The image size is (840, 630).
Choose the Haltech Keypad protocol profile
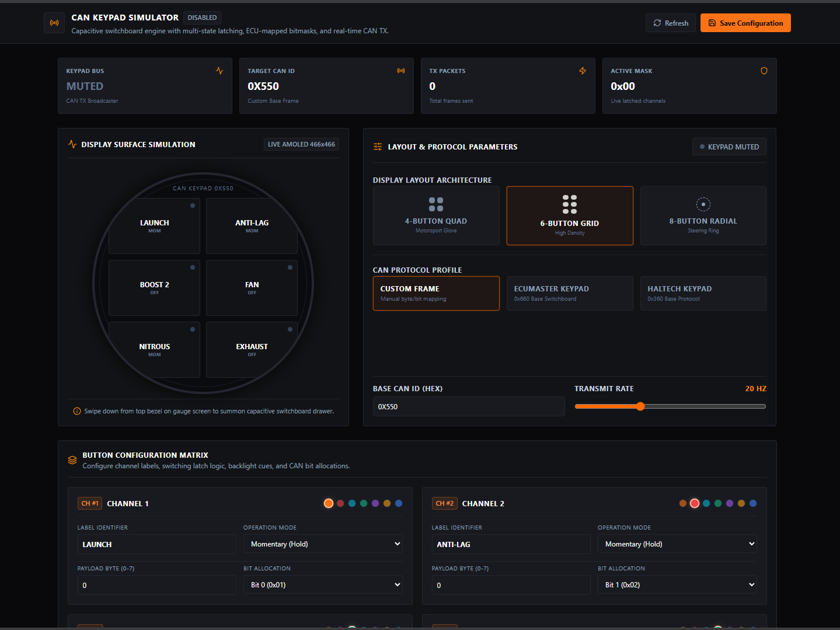coord(703,293)
